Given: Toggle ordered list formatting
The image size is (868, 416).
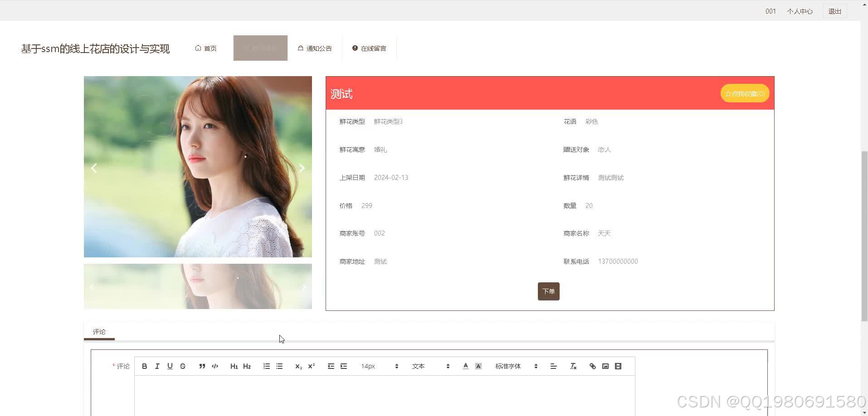Looking at the screenshot, I should (x=266, y=366).
